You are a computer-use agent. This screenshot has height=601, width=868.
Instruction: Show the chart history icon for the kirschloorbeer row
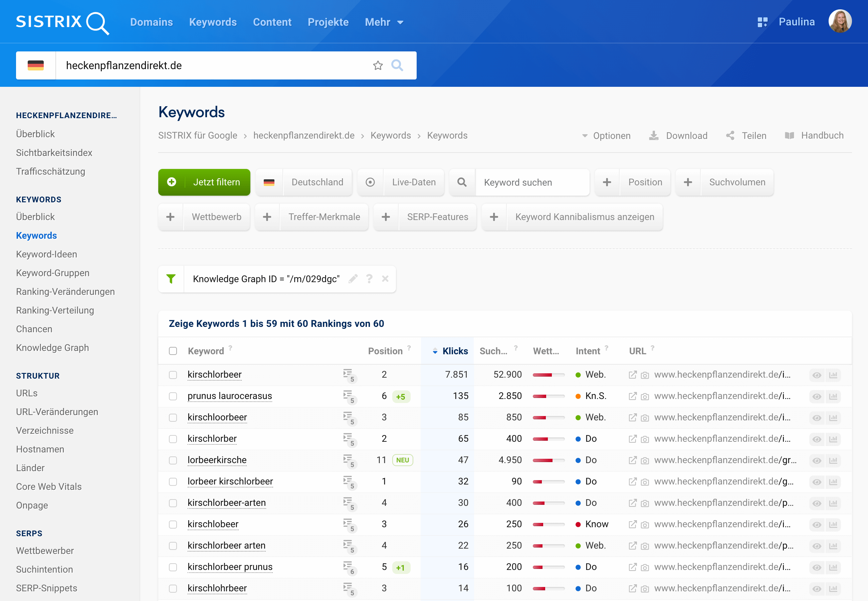[x=833, y=418]
